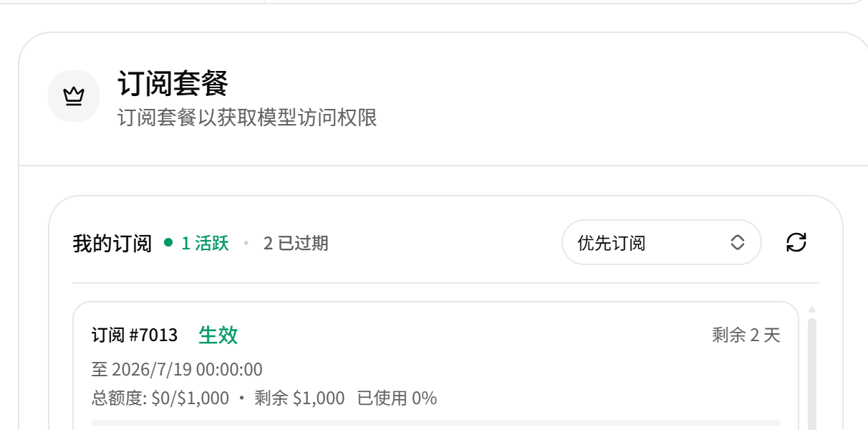This screenshot has height=430, width=868.
Task: Click the 订阅套餐 section title
Action: [x=173, y=84]
